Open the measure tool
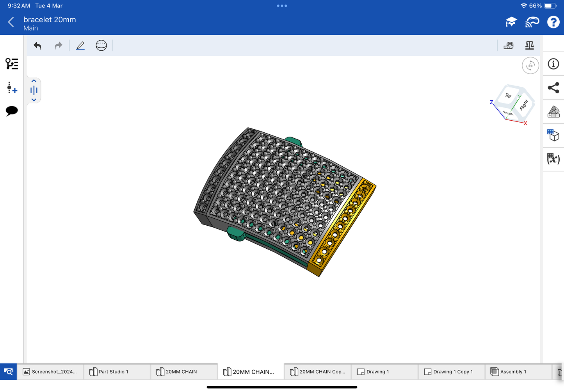The width and height of the screenshot is (564, 392). (x=509, y=46)
